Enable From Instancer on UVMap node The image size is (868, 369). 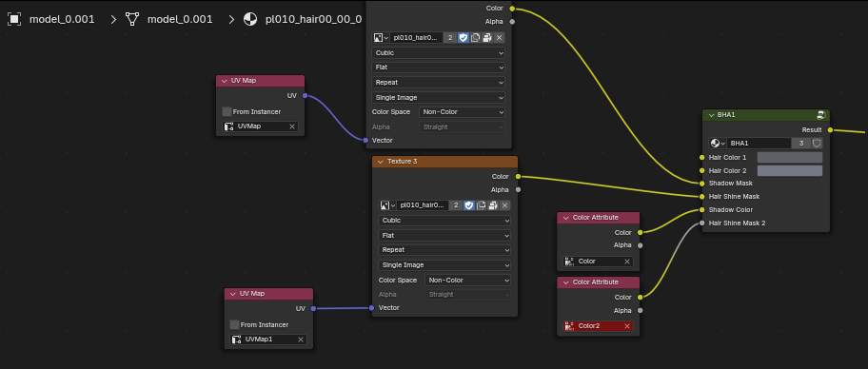227,112
